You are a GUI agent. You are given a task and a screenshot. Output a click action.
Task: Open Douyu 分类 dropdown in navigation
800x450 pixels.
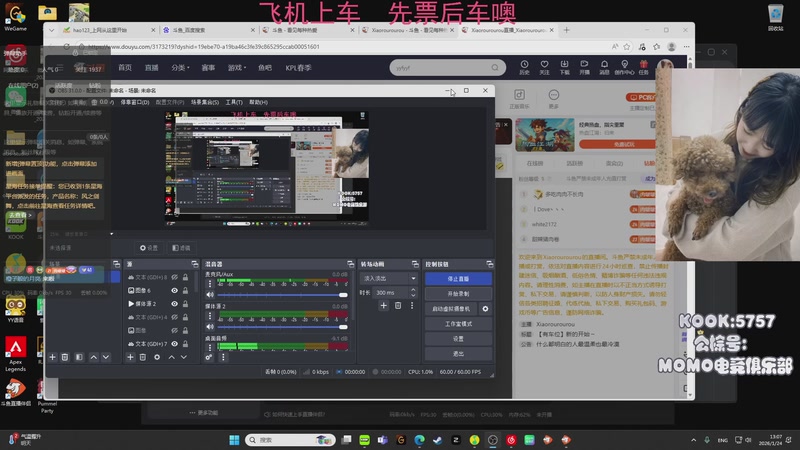(180, 67)
